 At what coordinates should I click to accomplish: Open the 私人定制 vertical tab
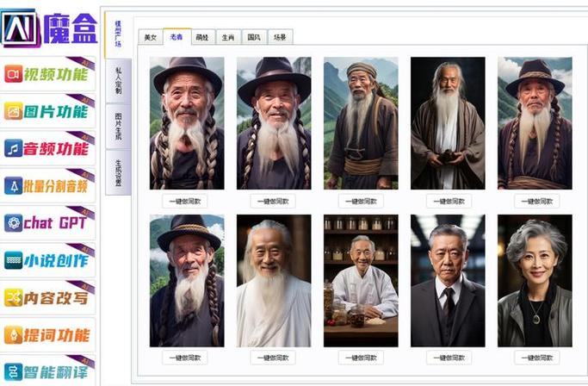point(118,81)
